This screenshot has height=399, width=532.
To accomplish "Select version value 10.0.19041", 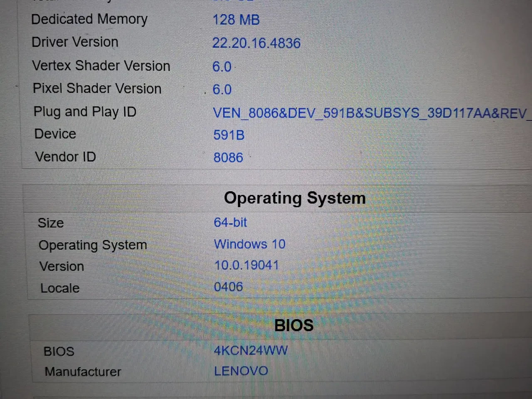I will tap(246, 265).
